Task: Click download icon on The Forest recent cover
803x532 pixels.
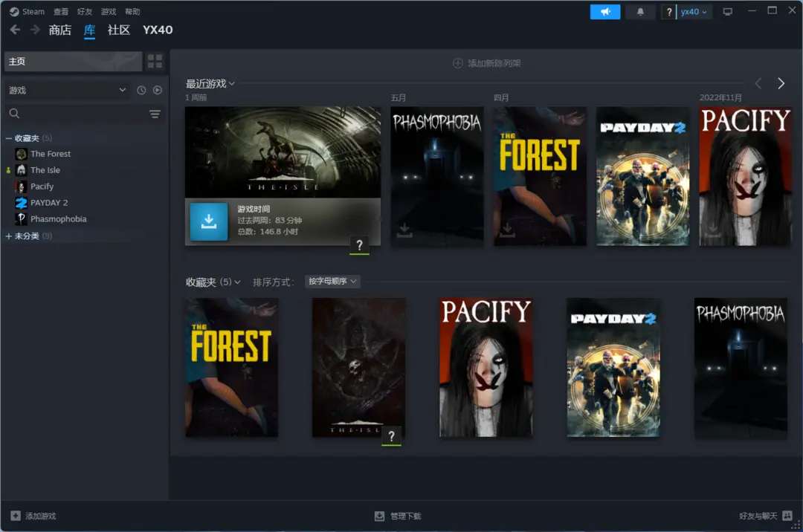Action: [508, 230]
